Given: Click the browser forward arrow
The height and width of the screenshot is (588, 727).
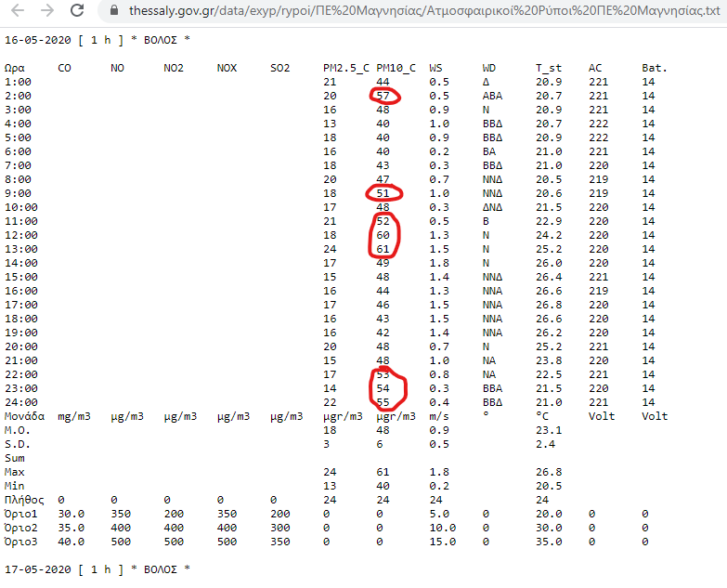Looking at the screenshot, I should coord(47,11).
